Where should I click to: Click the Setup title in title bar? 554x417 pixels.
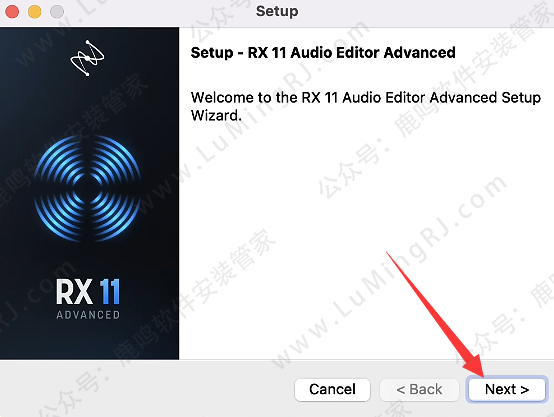[277, 11]
